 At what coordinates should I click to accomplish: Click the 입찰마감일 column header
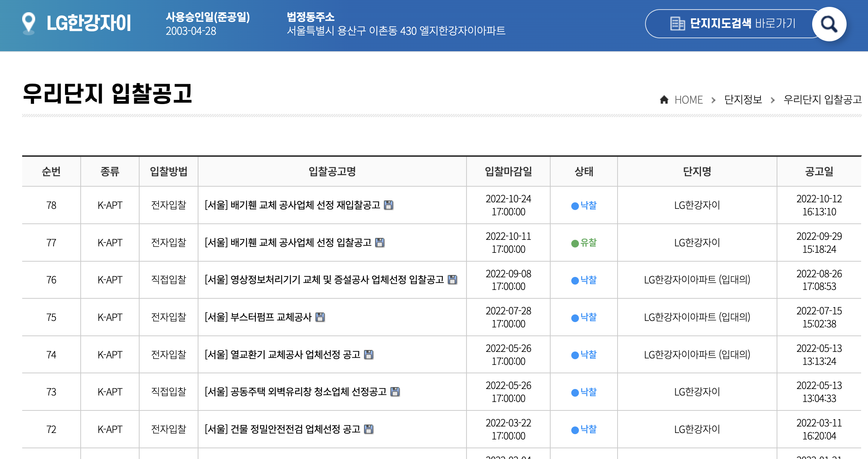click(508, 171)
